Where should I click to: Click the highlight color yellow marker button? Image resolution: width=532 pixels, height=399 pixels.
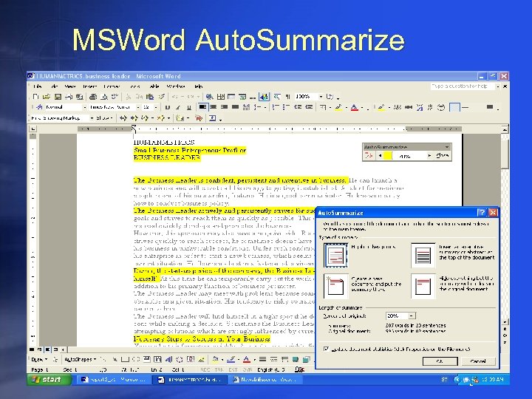338,107
